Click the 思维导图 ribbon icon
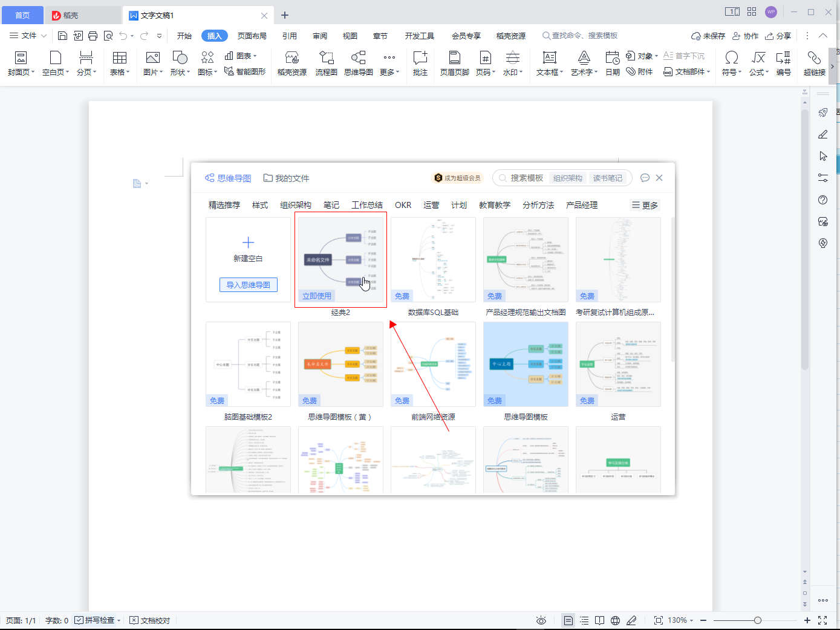This screenshot has height=630, width=840. [x=359, y=63]
